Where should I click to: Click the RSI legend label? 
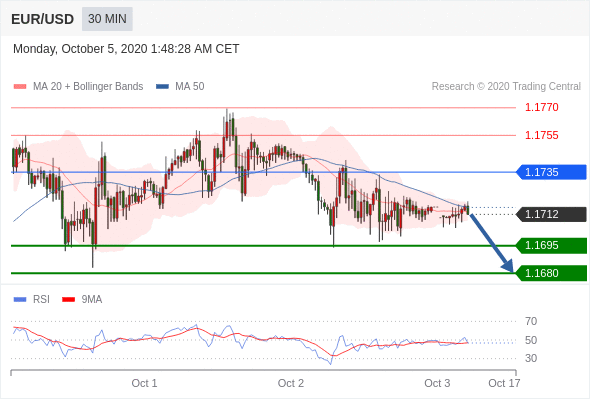click(x=41, y=300)
